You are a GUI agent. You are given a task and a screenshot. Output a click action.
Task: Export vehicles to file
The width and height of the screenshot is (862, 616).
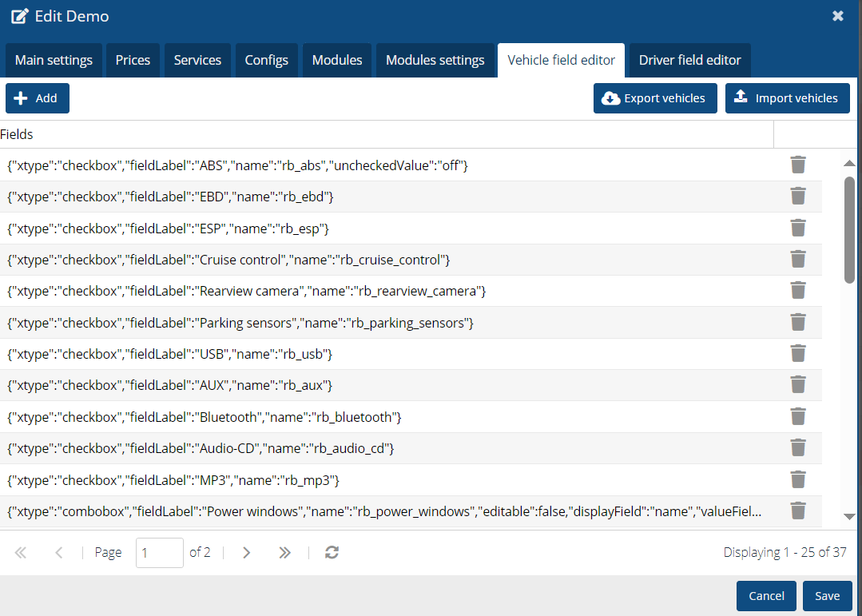click(x=654, y=98)
